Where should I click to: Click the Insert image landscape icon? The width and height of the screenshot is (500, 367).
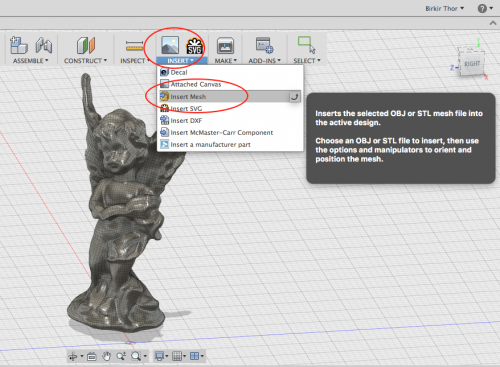pos(170,45)
